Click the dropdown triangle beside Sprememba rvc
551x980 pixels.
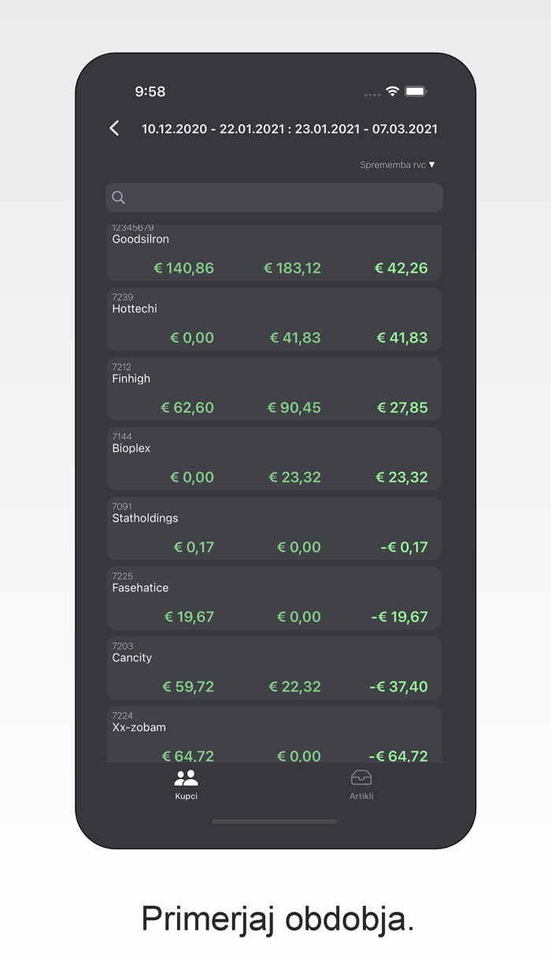(x=431, y=165)
